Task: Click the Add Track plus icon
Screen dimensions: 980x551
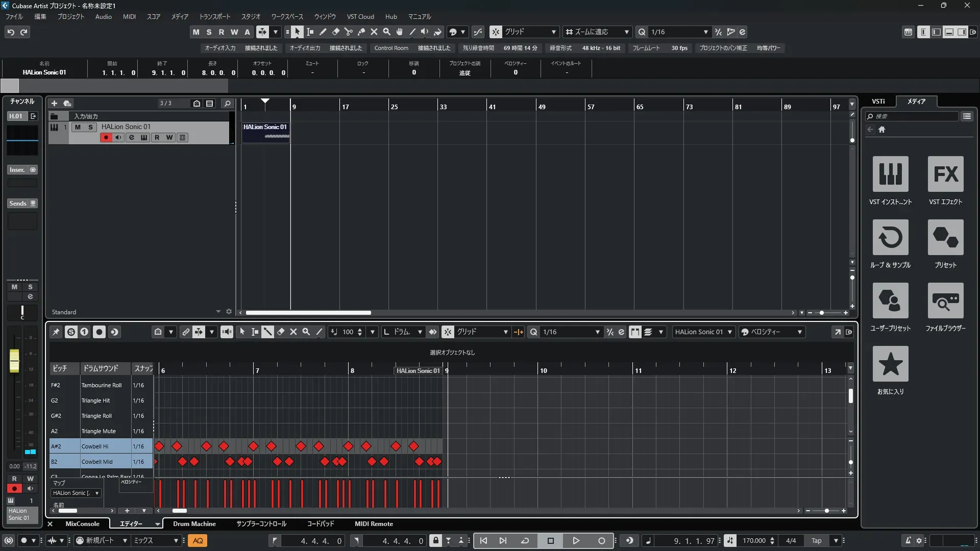Action: (x=54, y=104)
